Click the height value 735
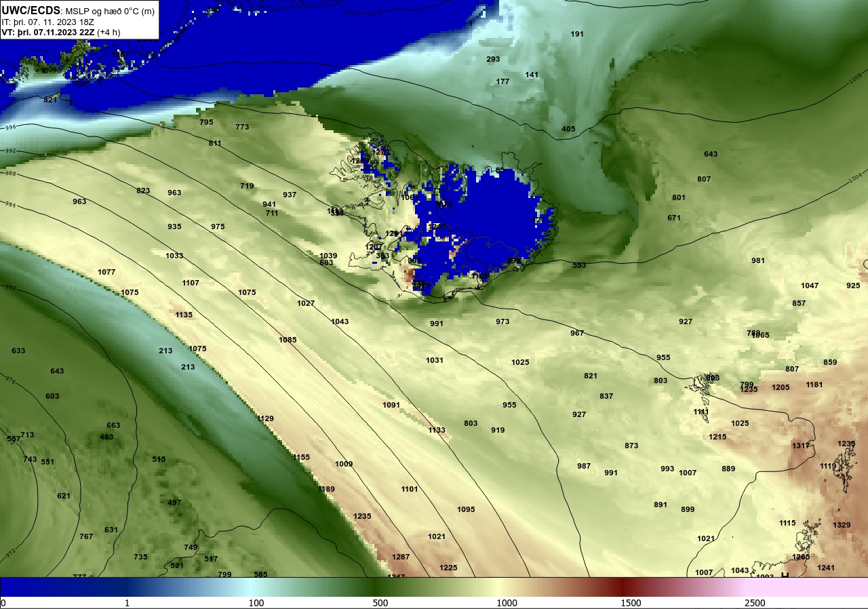Image resolution: width=868 pixels, height=609 pixels. pos(140,557)
